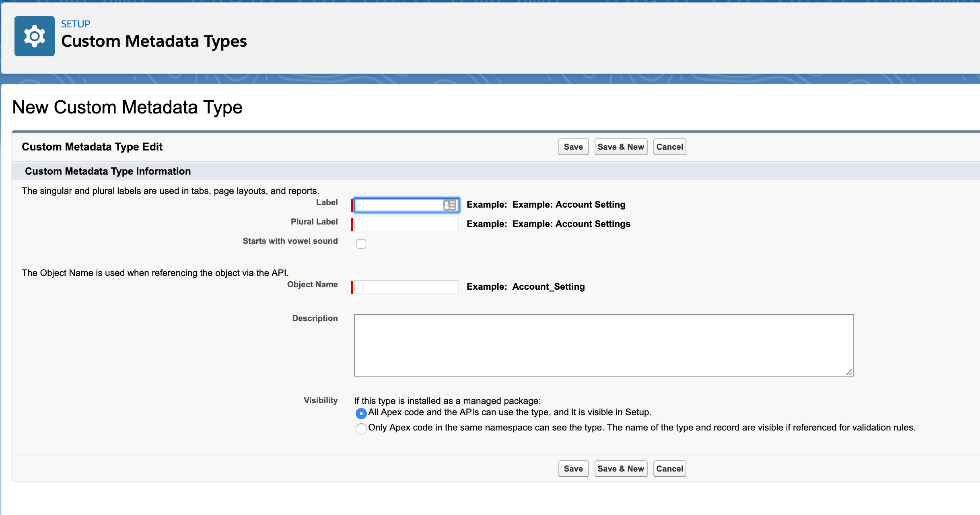Click the Setup gear icon
The width and height of the screenshot is (980, 515).
click(x=35, y=36)
